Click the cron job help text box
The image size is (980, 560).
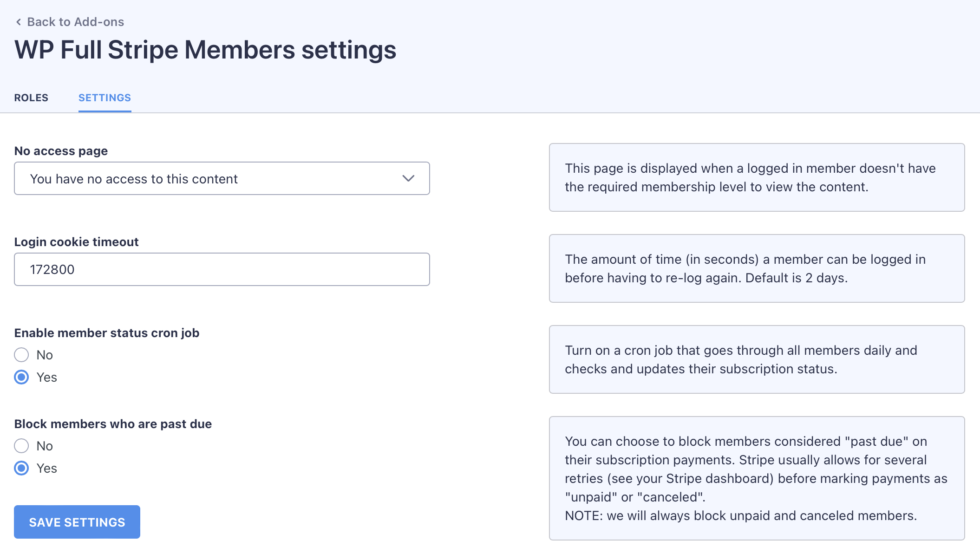[756, 359]
